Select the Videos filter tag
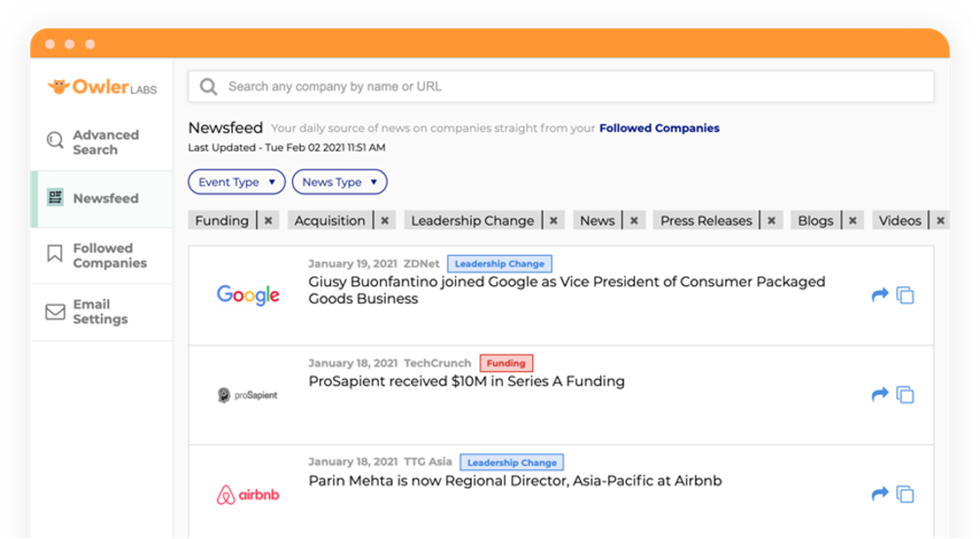This screenshot has height=539, width=980. coord(900,220)
